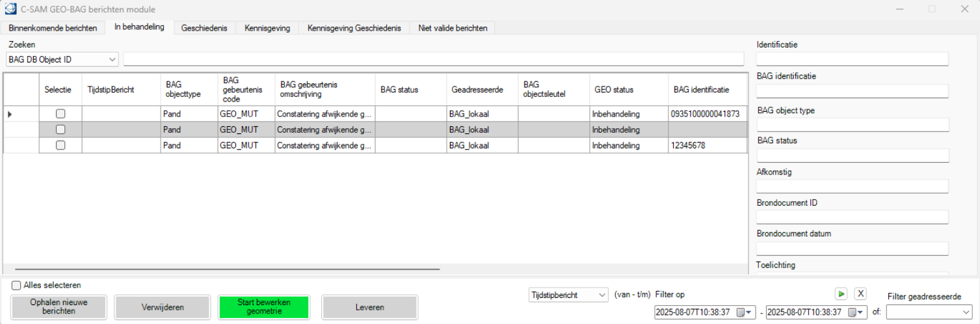The width and height of the screenshot is (980, 324).
Task: Click Pand cell in 12345678 row
Action: click(189, 145)
